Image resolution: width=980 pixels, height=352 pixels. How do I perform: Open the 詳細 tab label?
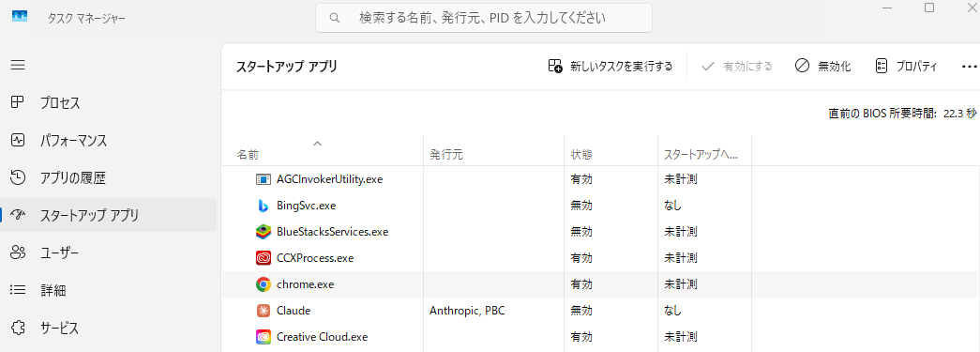53,291
